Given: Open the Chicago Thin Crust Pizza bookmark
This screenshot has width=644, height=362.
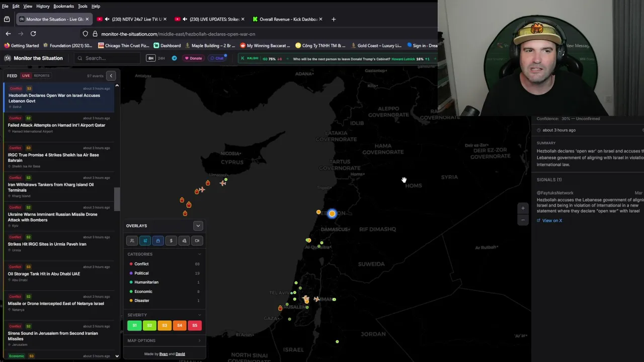Looking at the screenshot, I should click(123, 45).
